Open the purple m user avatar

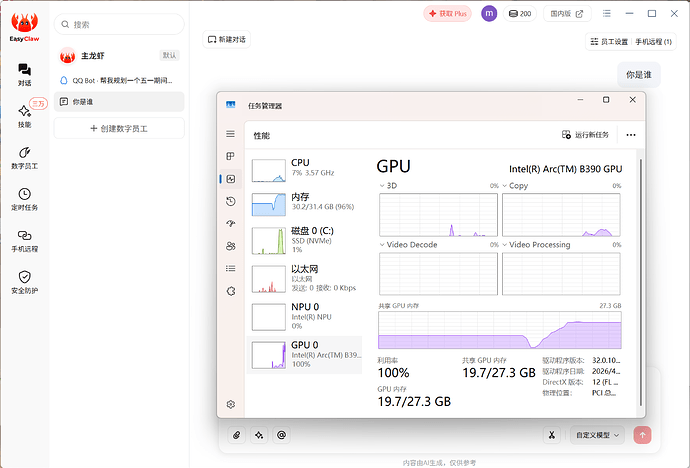click(488, 14)
